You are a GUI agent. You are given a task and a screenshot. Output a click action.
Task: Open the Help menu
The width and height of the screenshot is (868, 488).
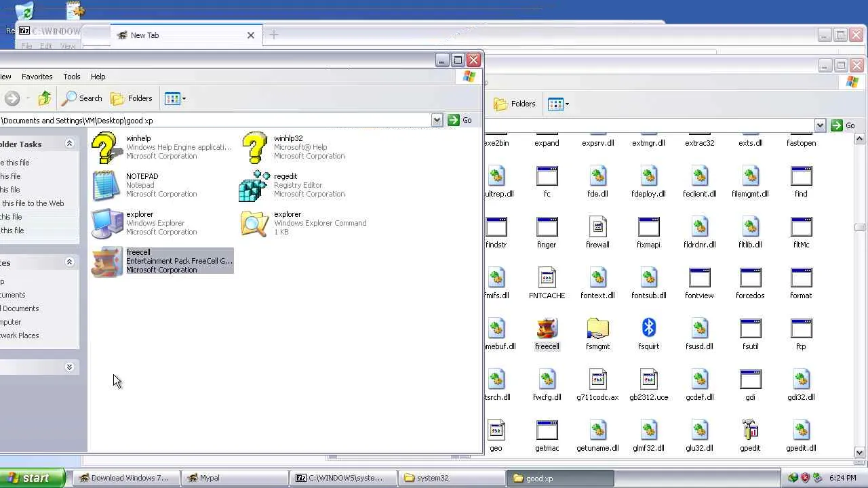tap(98, 77)
